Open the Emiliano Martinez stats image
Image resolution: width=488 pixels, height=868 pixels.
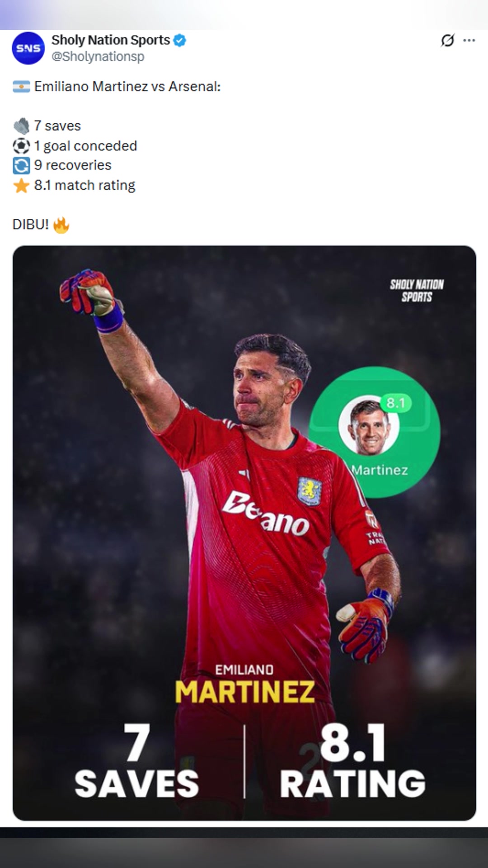click(244, 533)
